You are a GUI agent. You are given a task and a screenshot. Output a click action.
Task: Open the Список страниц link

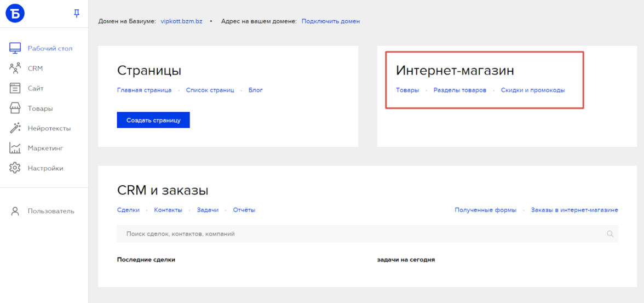[x=210, y=90]
